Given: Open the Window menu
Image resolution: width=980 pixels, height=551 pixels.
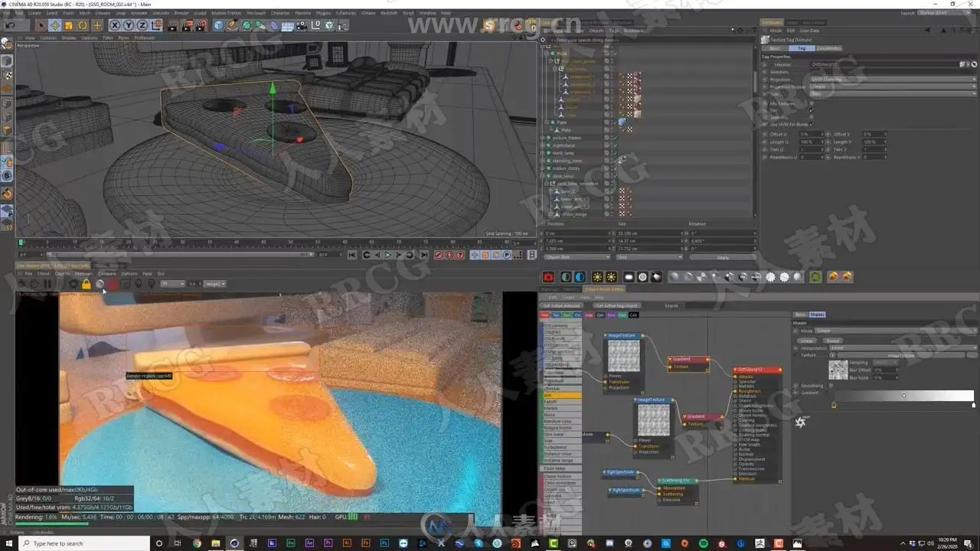Looking at the screenshot, I should click(427, 13).
